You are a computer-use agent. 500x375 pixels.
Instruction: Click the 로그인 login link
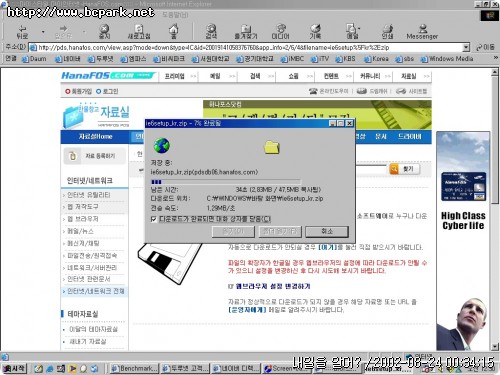(107, 91)
